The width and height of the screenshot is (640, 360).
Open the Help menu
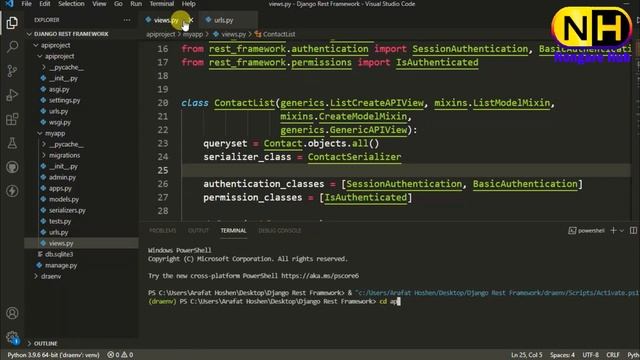pos(188,4)
